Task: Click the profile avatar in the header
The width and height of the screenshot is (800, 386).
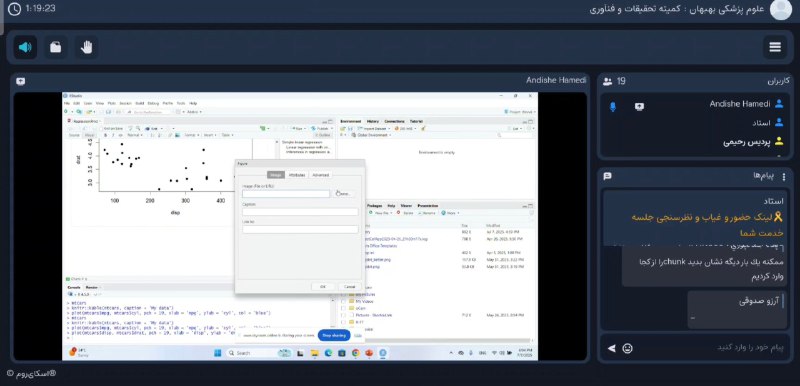Action: [x=781, y=9]
